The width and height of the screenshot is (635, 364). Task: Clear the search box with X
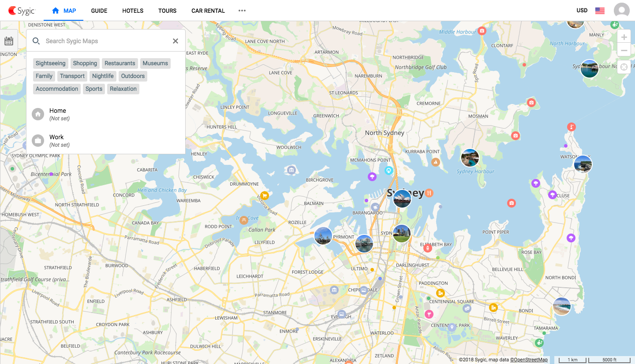(176, 41)
